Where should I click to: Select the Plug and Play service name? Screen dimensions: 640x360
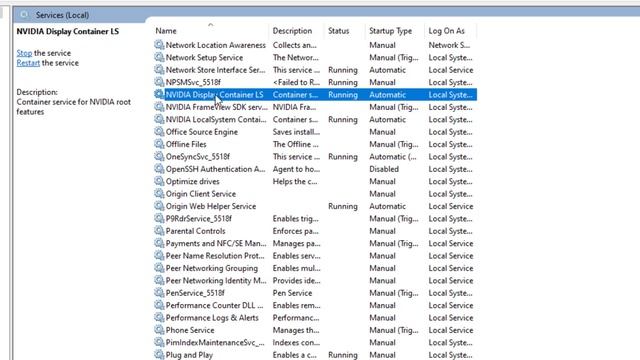tap(189, 355)
